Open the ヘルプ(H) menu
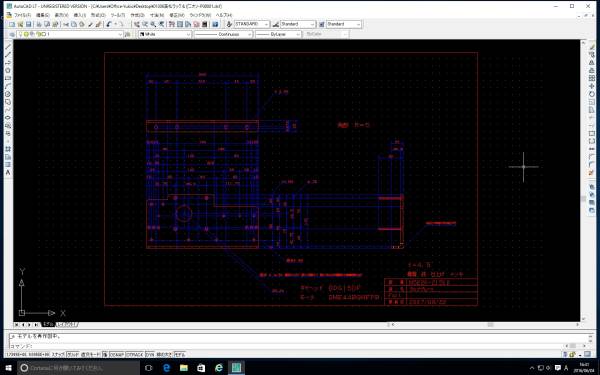The image size is (600, 375). 224,15
